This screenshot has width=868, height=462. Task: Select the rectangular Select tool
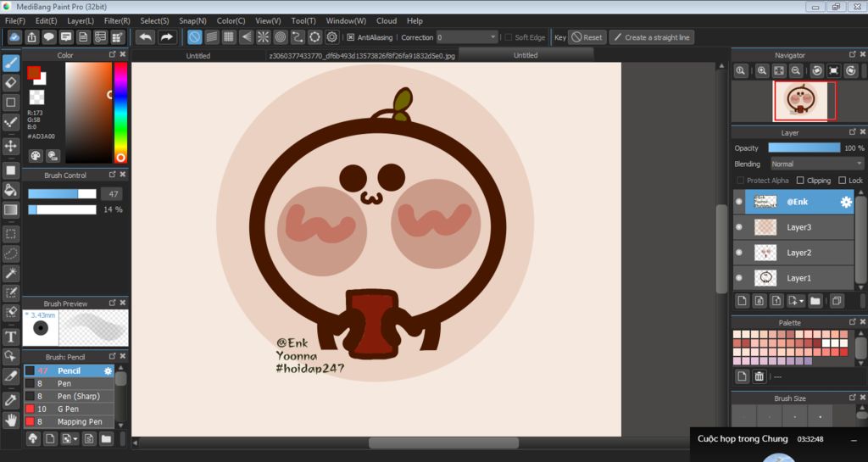(10, 234)
